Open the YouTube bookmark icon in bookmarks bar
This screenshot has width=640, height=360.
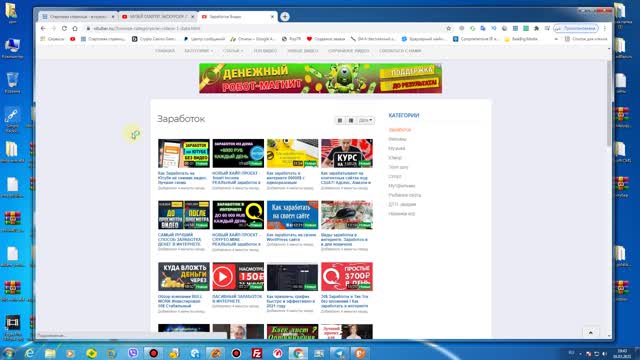click(73, 39)
